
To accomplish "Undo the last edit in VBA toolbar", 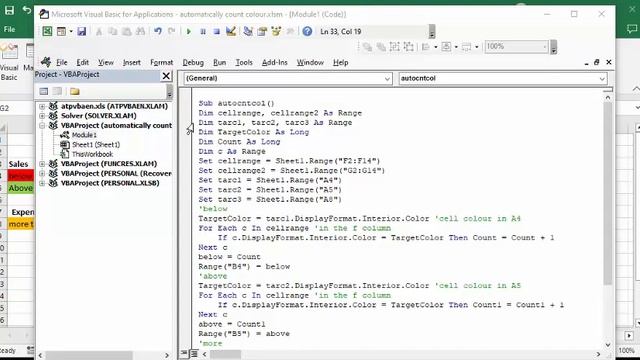I will (x=158, y=31).
